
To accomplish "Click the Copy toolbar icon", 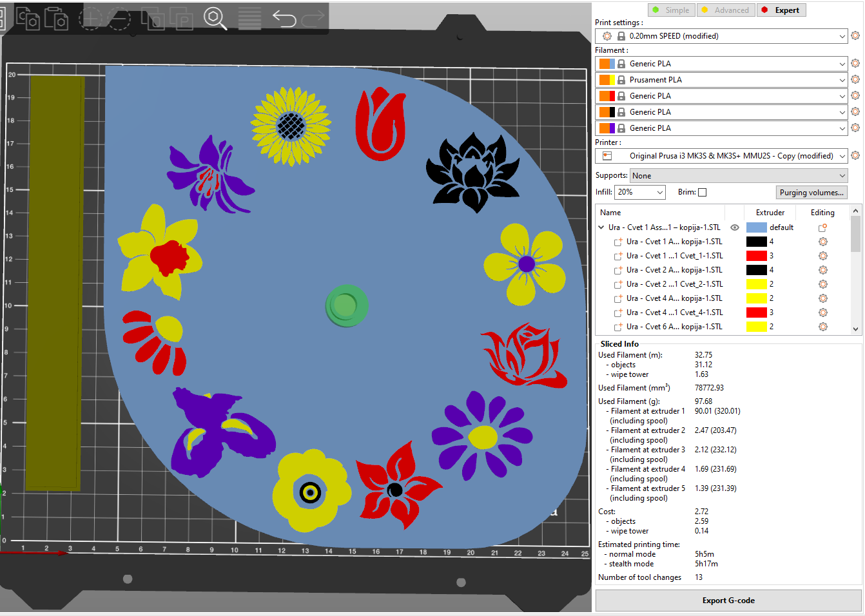I will 27,18.
